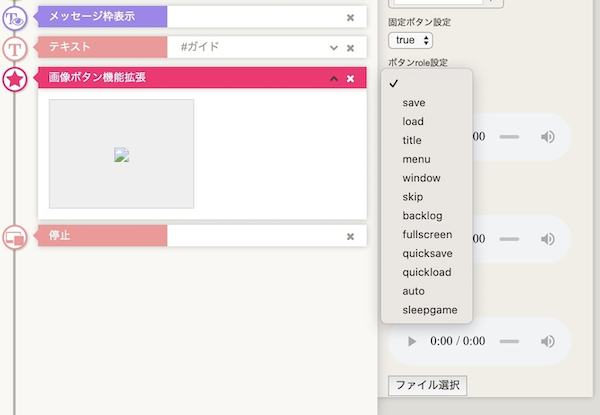Choose quickload from the role list
This screenshot has width=600, height=415.
point(427,272)
